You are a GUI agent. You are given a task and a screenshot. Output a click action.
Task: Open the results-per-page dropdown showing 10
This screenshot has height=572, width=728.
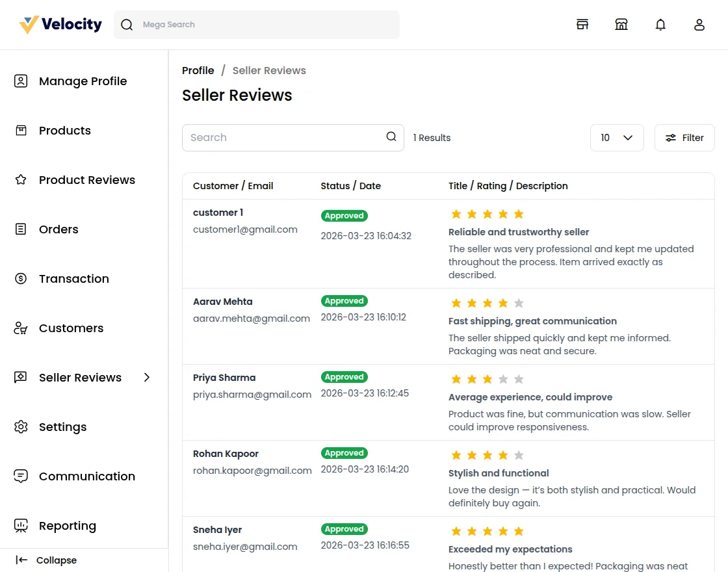pos(616,137)
